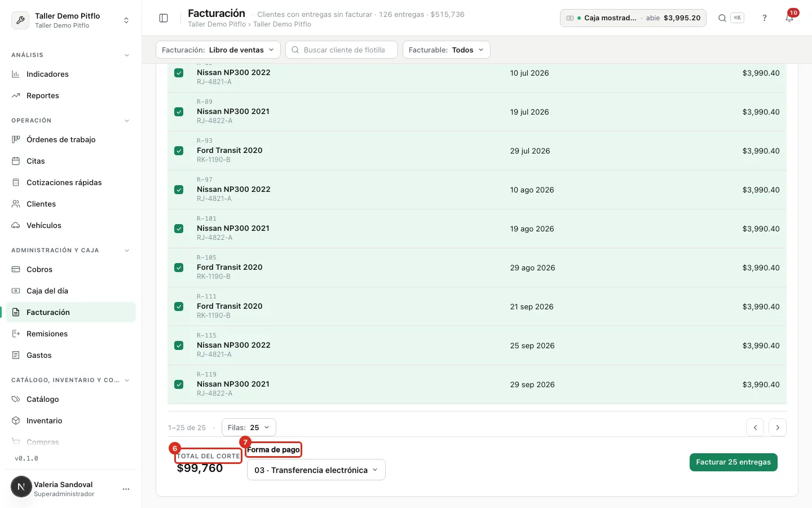
Task: Open Indicadores in the sidebar
Action: point(71,74)
